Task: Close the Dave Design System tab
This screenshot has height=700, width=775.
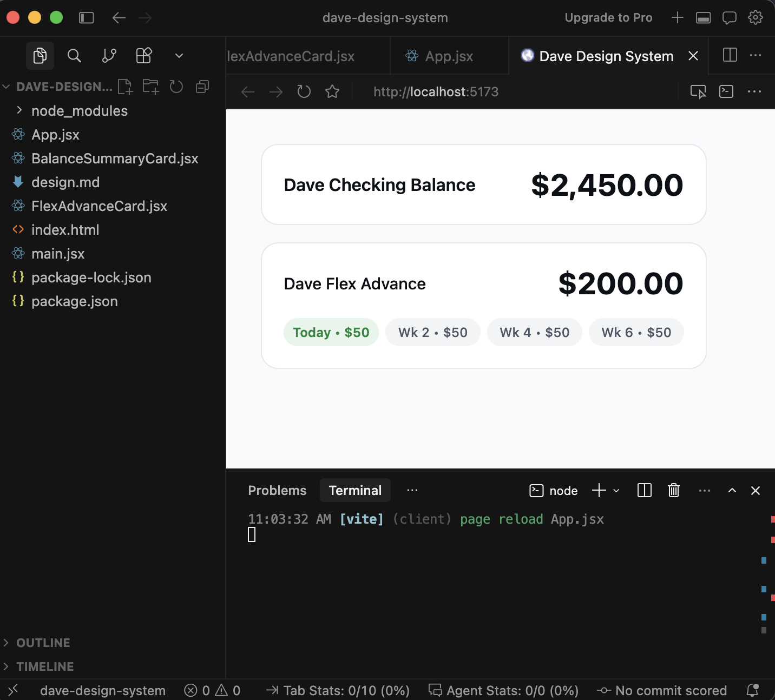Action: point(693,56)
